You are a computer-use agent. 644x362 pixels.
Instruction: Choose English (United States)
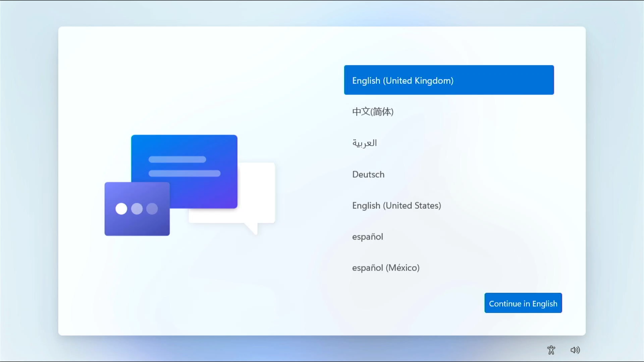coord(449,205)
